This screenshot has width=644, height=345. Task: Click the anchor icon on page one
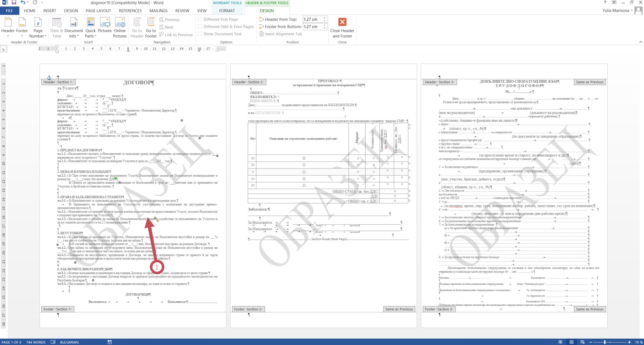coord(49,77)
